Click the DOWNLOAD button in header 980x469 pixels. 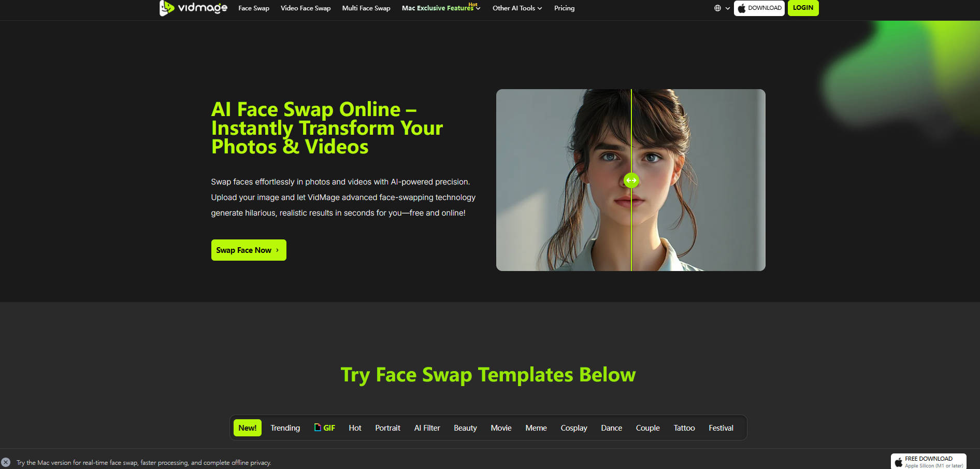pos(759,8)
